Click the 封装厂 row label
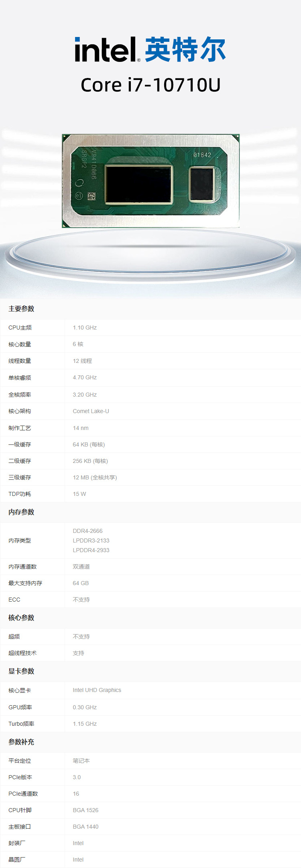The height and width of the screenshot is (868, 301). [17, 843]
